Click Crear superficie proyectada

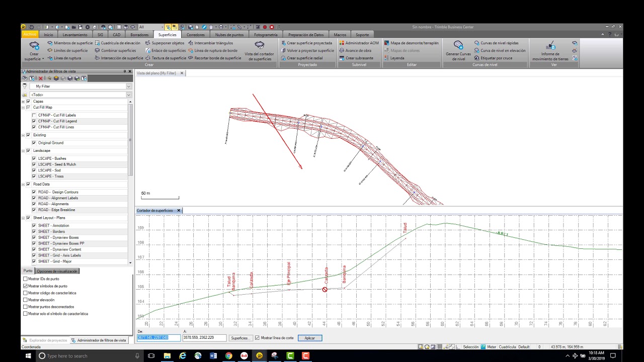[306, 43]
